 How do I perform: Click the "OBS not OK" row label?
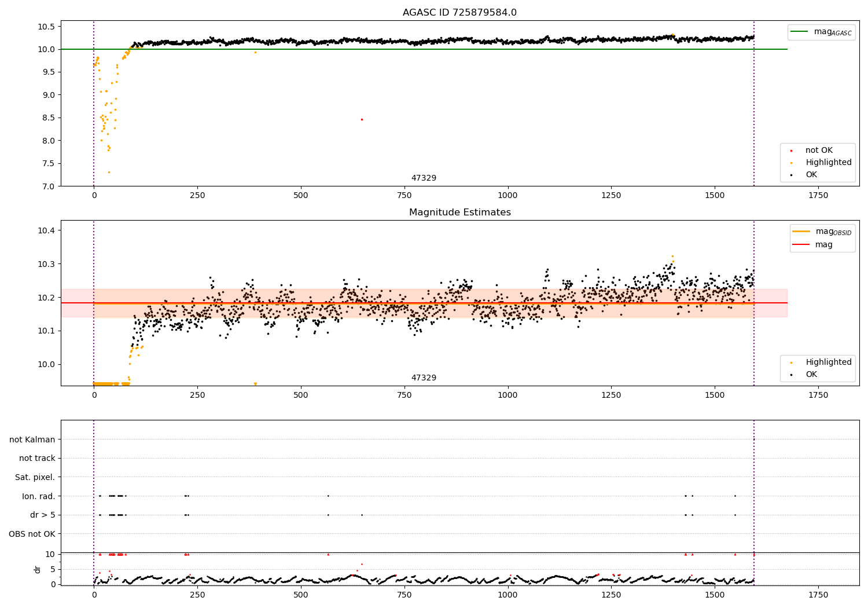click(32, 534)
